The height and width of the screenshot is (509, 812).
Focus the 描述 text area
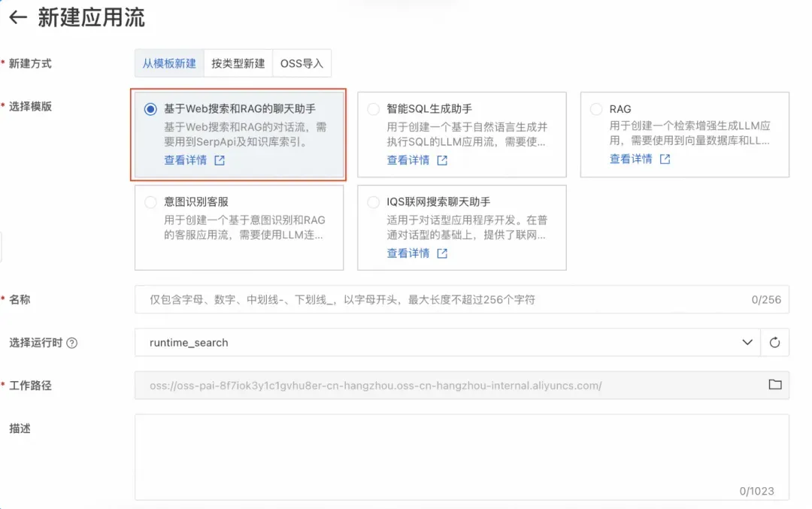[462, 457]
